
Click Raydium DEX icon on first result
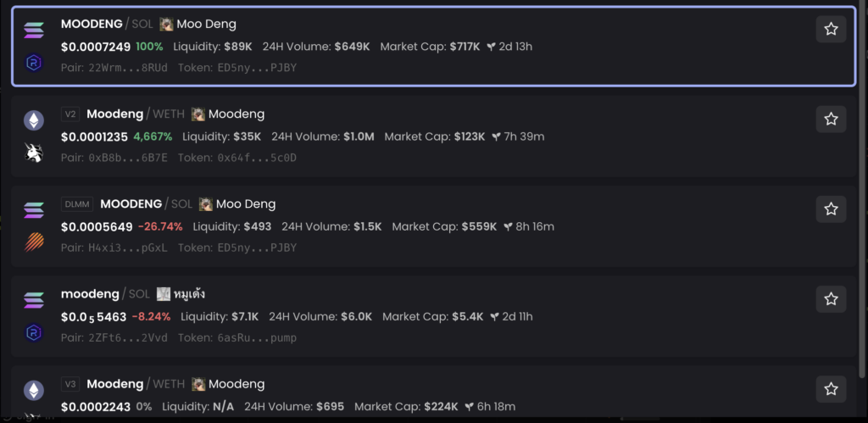(x=34, y=62)
